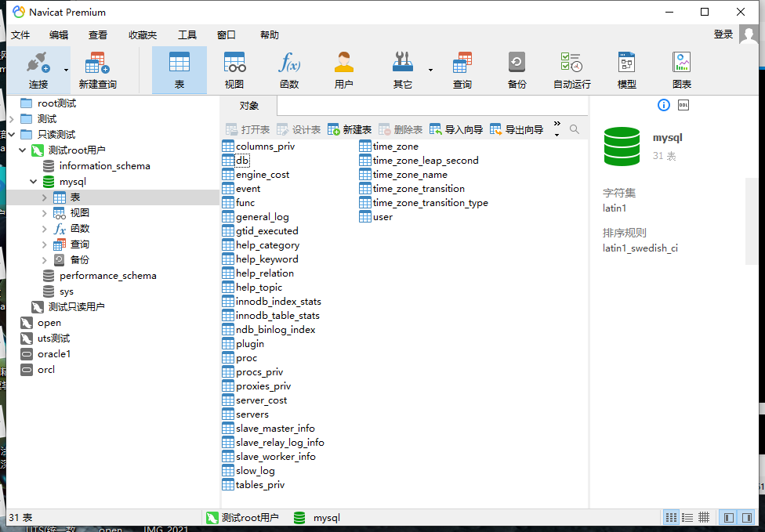Screen dimensions: 765x532
Task: Click the 登录 sign-in link
Action: (x=723, y=34)
